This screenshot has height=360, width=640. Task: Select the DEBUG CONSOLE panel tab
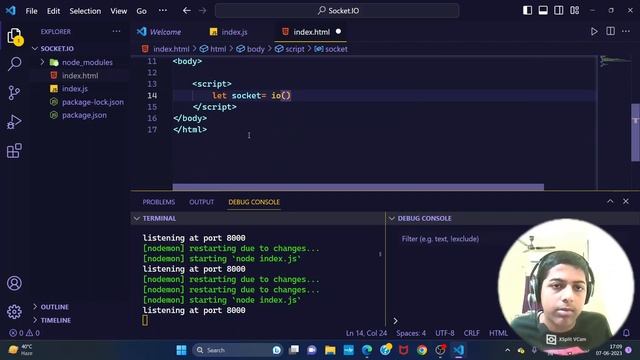click(x=254, y=202)
